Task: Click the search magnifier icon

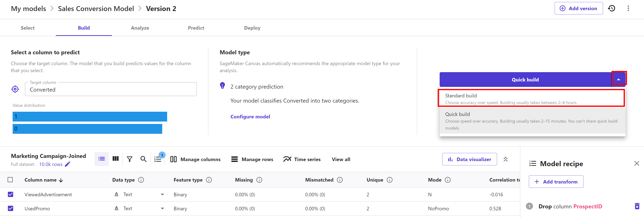Action: click(x=143, y=159)
